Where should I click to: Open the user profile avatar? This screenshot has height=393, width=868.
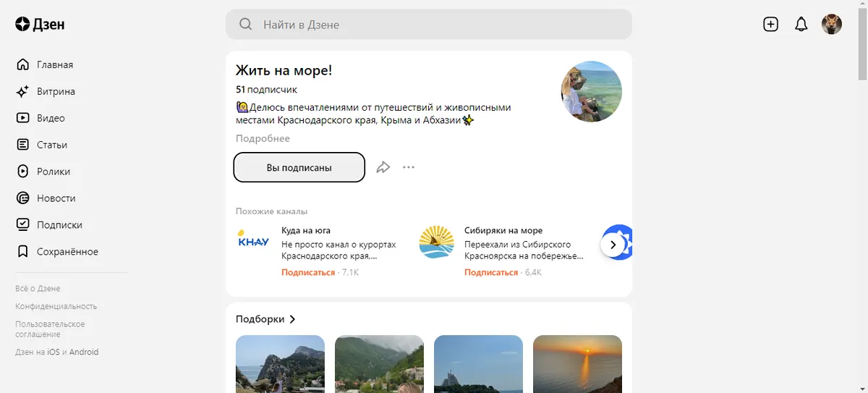[x=832, y=25]
